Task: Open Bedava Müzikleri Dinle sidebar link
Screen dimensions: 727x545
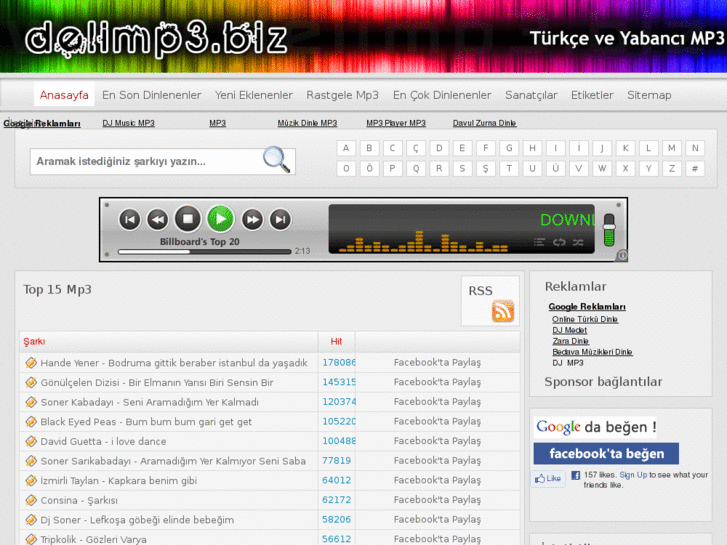Action: [x=592, y=352]
